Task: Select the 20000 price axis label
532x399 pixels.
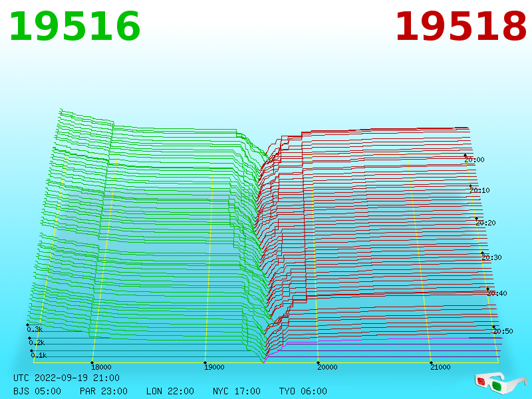Action: pyautogui.click(x=327, y=367)
